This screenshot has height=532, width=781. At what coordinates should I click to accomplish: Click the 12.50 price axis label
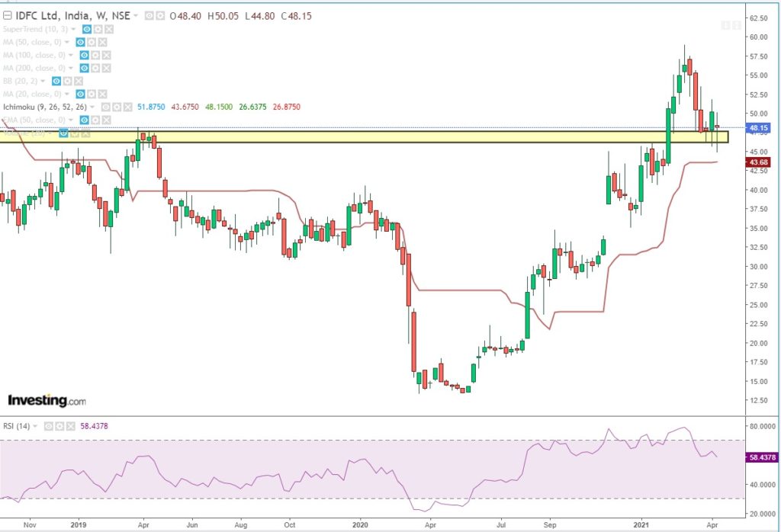(757, 400)
